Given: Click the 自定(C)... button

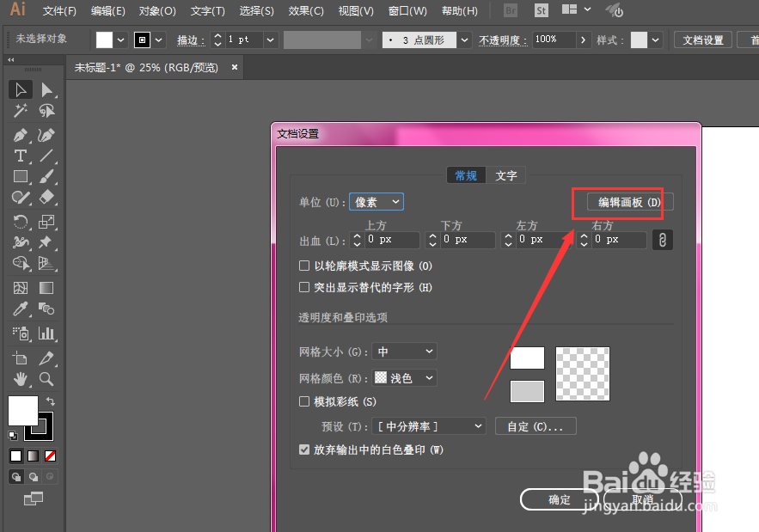Looking at the screenshot, I should pyautogui.click(x=536, y=426).
